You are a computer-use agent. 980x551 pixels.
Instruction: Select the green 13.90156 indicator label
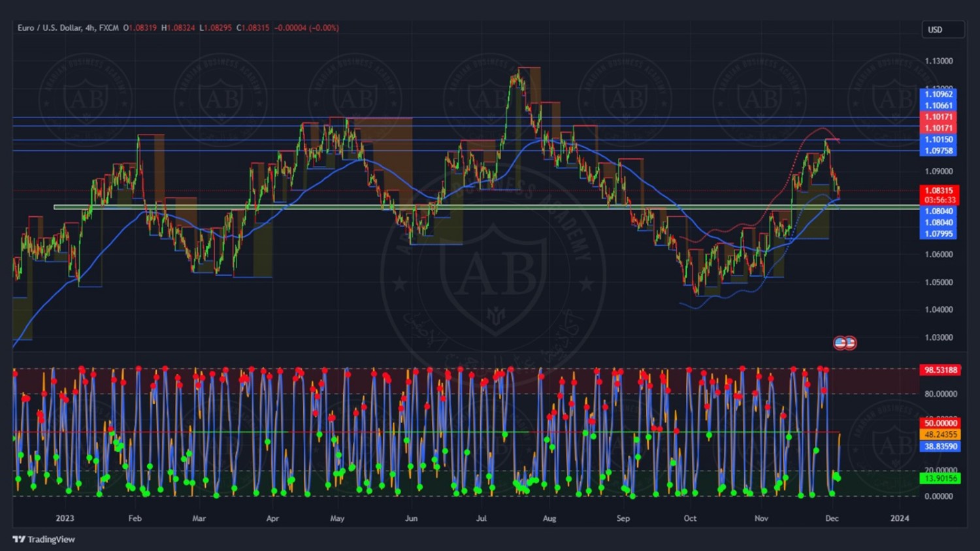point(940,479)
